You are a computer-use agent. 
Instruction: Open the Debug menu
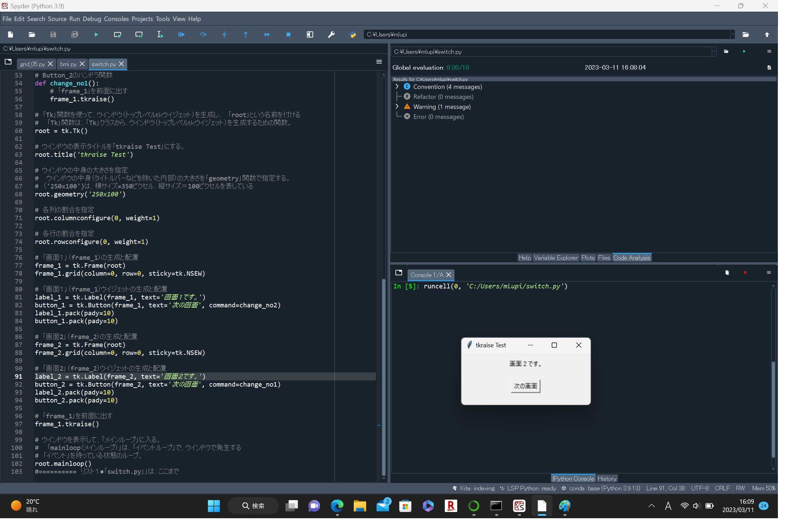pyautogui.click(x=91, y=19)
